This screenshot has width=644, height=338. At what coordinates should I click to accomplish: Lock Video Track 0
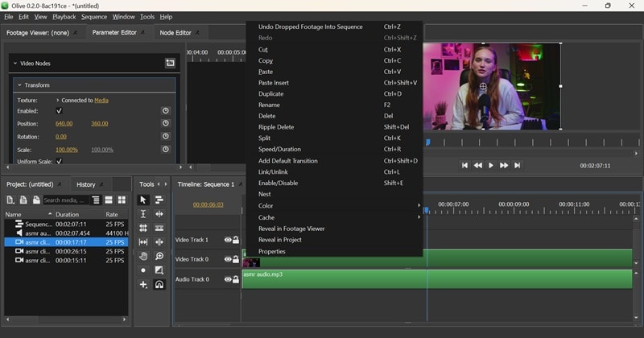236,259
